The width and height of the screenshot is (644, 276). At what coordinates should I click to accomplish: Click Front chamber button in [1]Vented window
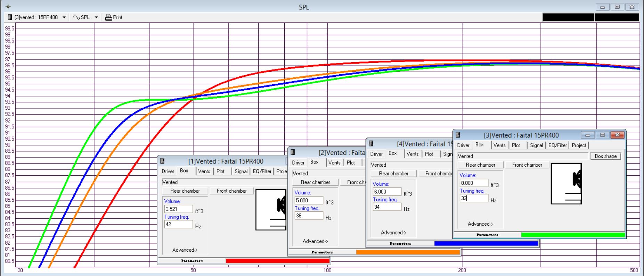232,191
